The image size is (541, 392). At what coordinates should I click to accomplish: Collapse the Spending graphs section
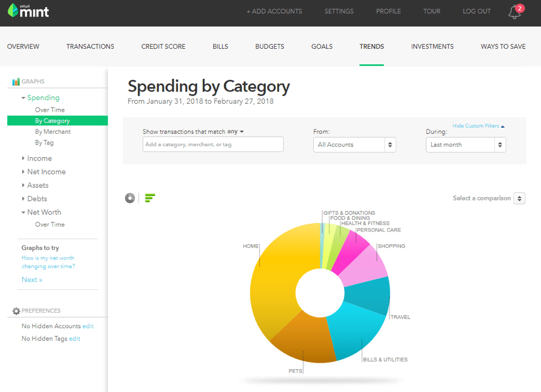coord(24,97)
